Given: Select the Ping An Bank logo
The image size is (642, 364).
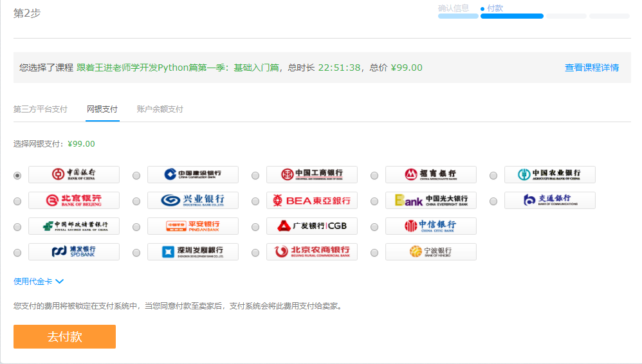Looking at the screenshot, I should point(192,226).
